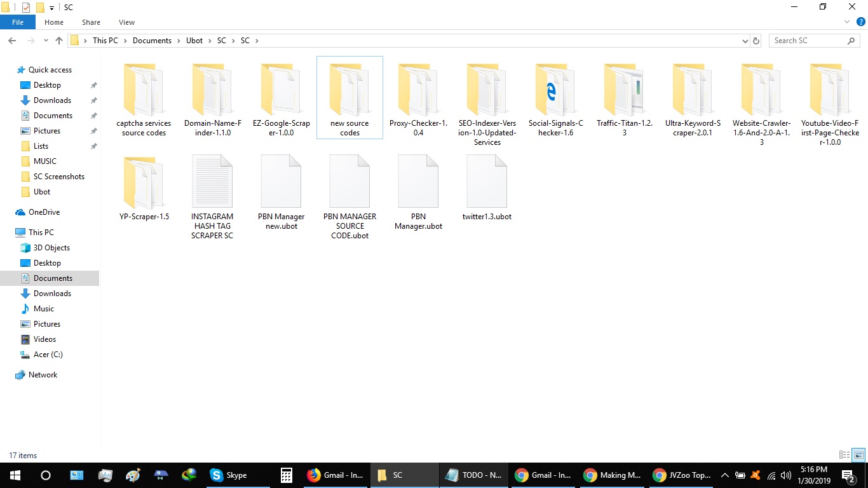Switch to details view layout
This screenshot has height=488, width=868.
[x=844, y=455]
